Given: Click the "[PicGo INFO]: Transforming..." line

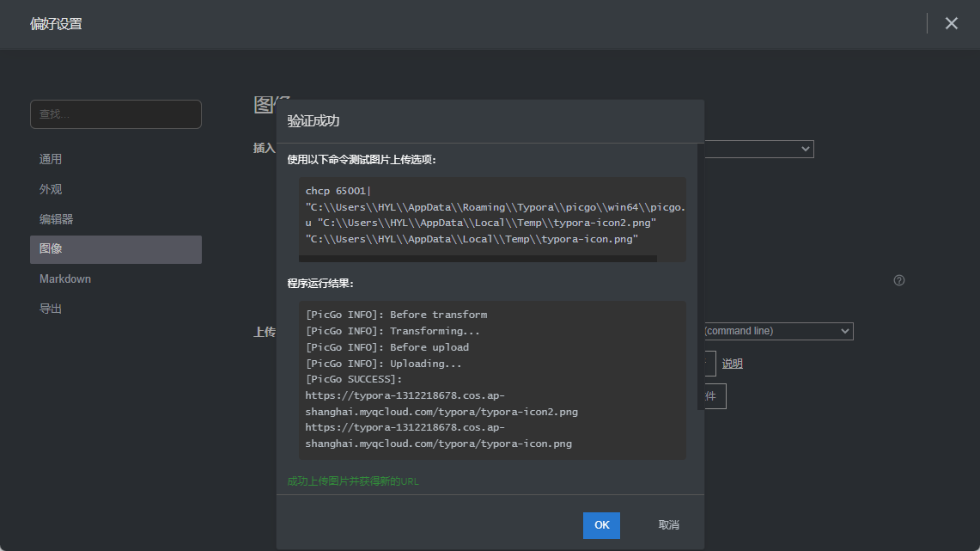Looking at the screenshot, I should point(393,332).
